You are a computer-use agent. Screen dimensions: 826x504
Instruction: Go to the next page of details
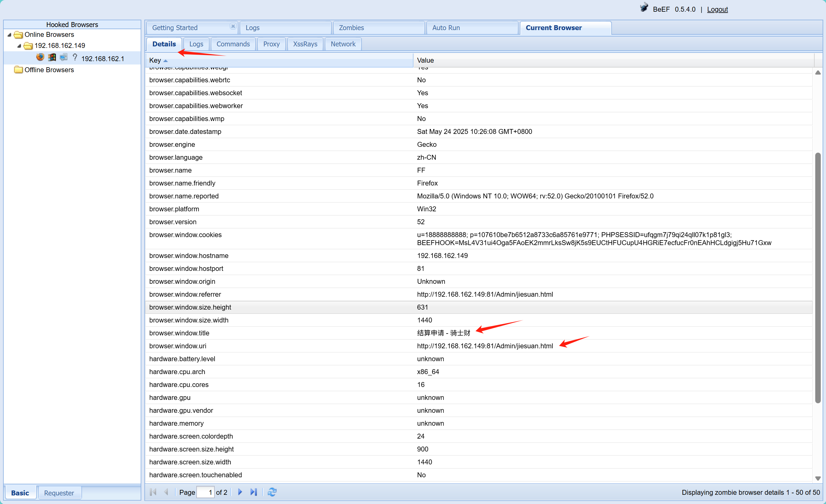tap(240, 492)
